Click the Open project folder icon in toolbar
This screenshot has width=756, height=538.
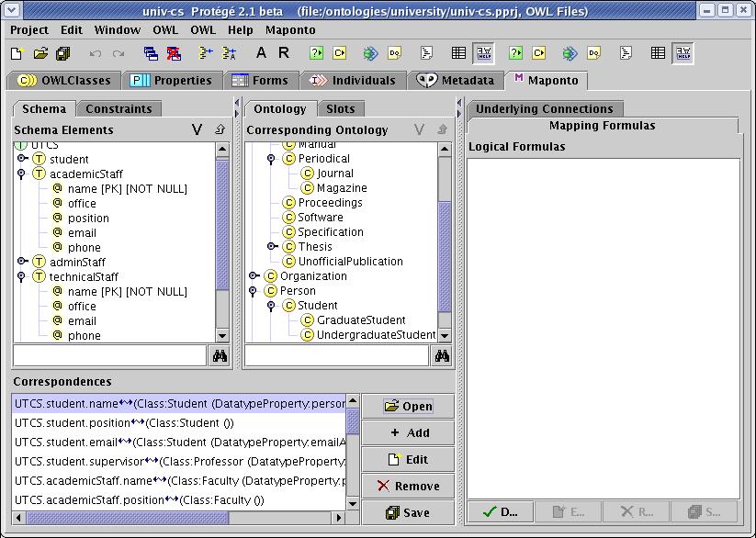pyautogui.click(x=40, y=53)
